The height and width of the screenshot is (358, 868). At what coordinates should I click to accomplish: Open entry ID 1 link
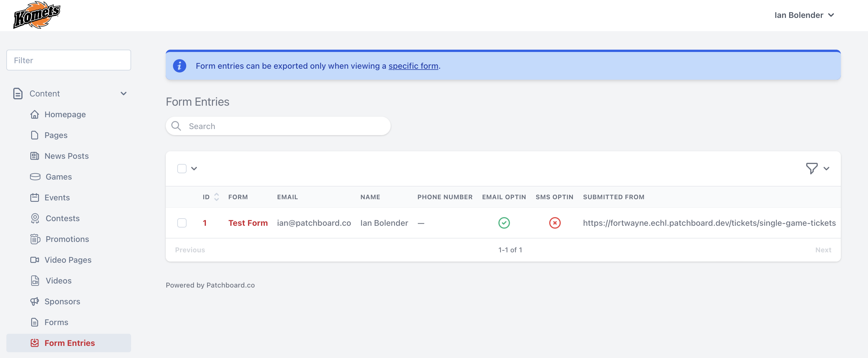click(x=204, y=223)
